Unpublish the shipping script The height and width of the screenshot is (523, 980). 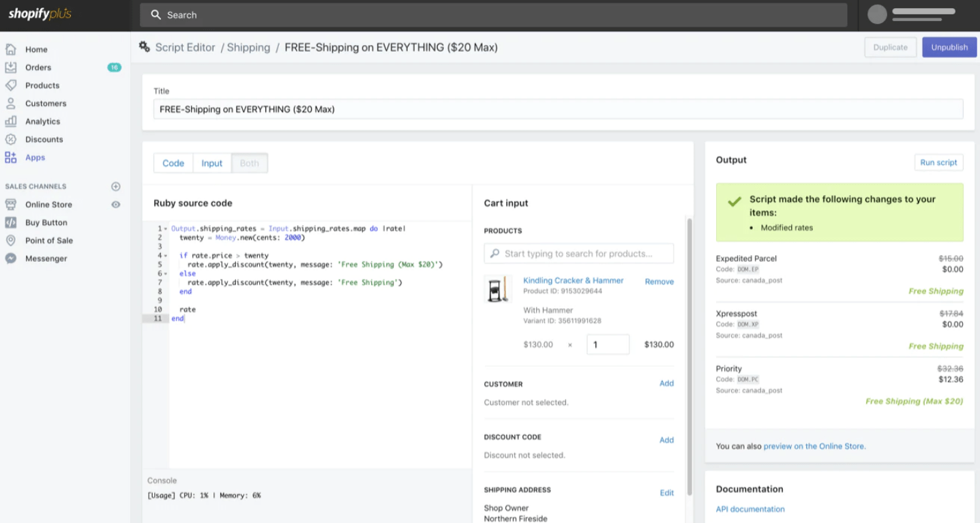pyautogui.click(x=949, y=47)
